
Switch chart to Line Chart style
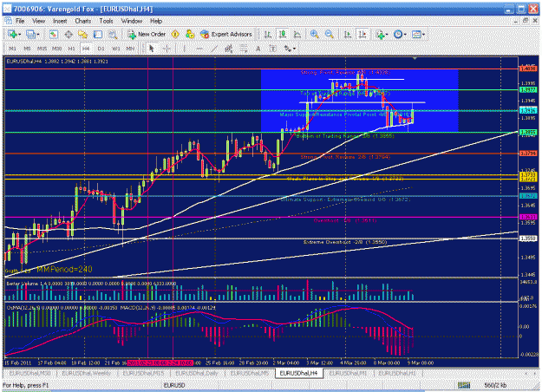pyautogui.click(x=297, y=34)
